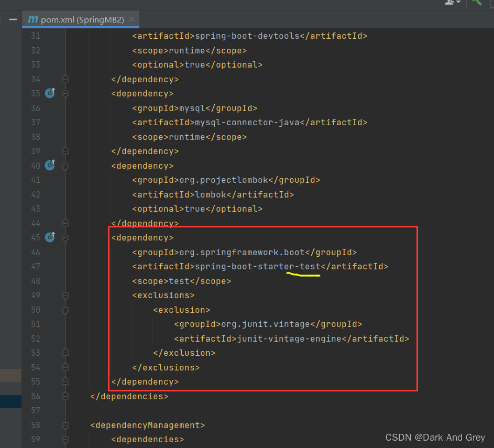
Task: Click line number 31 in the gutter
Action: coord(36,36)
